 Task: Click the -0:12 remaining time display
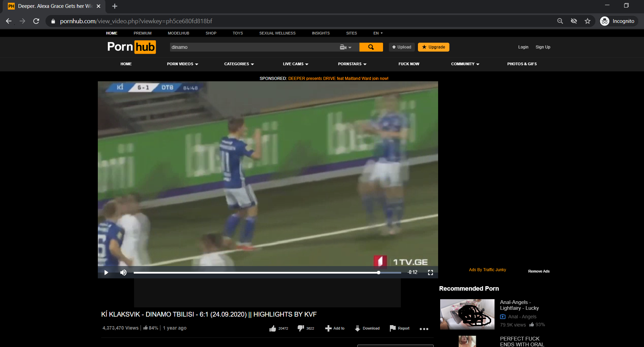pos(412,273)
